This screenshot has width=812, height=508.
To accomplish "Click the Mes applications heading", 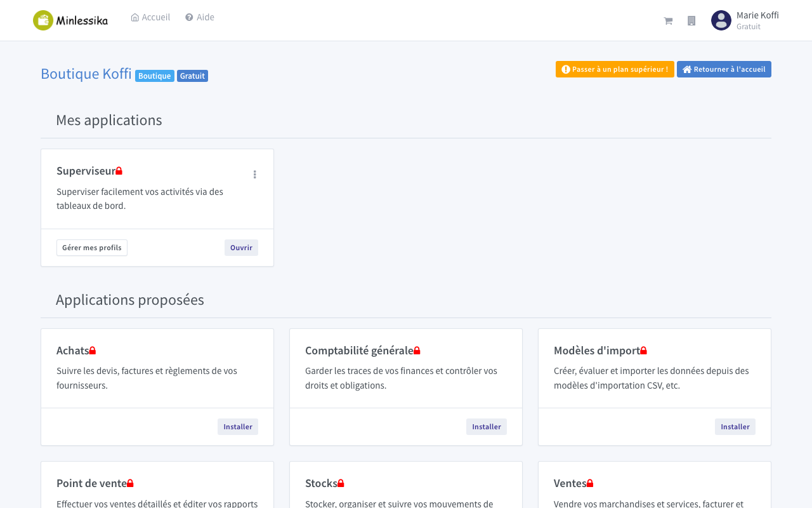I will tap(109, 120).
